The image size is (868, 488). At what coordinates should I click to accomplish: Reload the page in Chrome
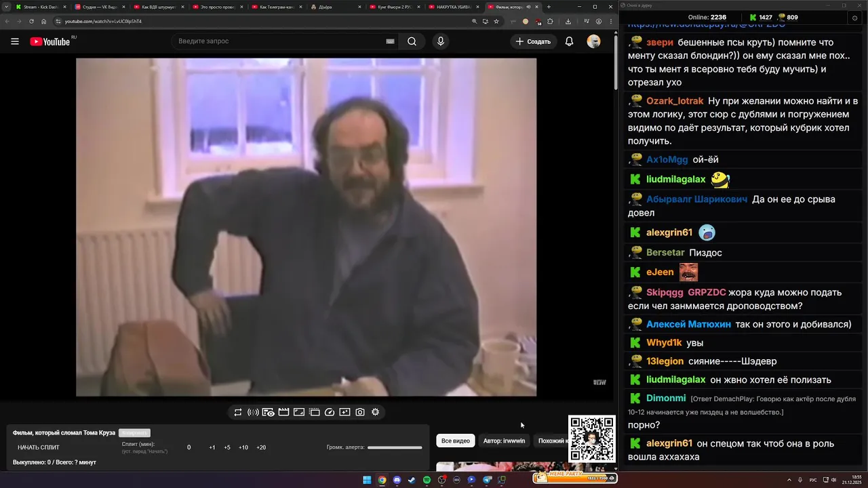point(31,21)
